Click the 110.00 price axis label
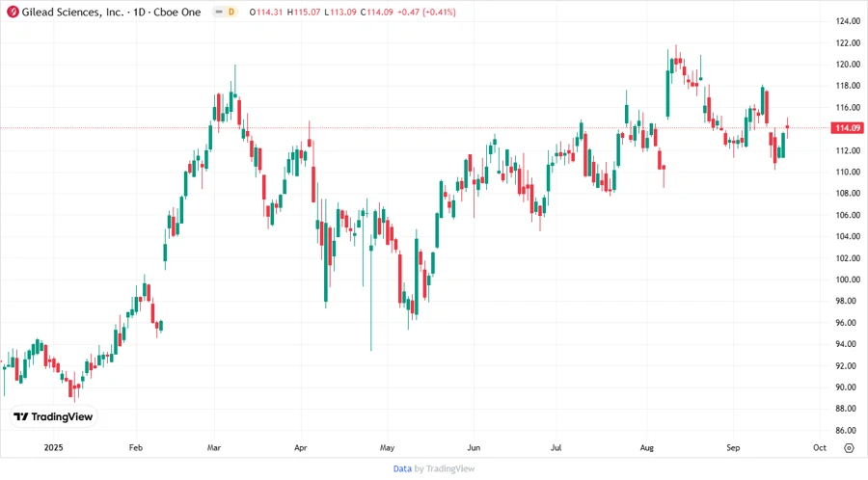The height and width of the screenshot is (480, 868). pyautogui.click(x=848, y=172)
